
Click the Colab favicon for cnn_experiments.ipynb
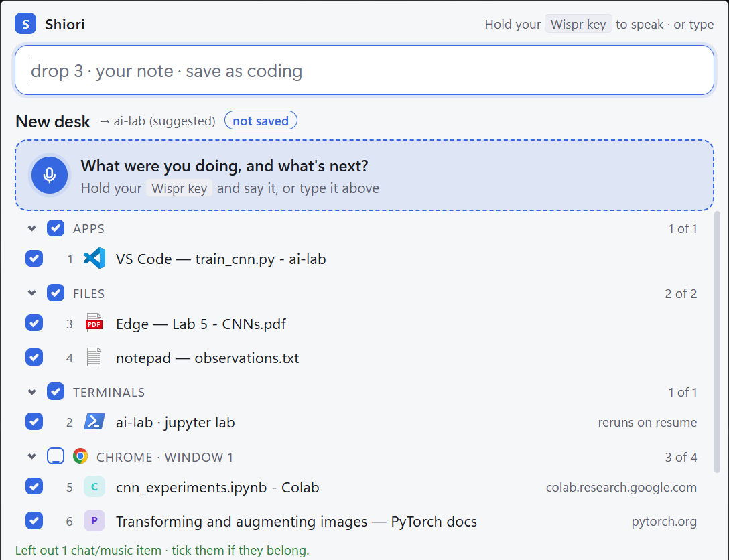pos(94,486)
